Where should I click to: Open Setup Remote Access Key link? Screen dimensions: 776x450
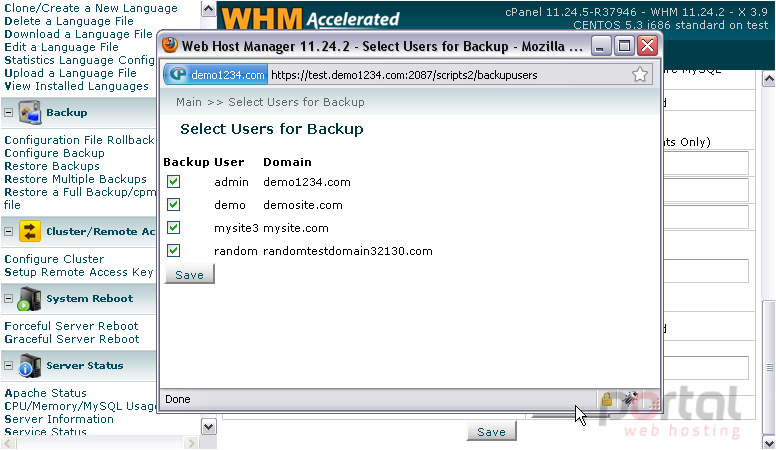(79, 272)
